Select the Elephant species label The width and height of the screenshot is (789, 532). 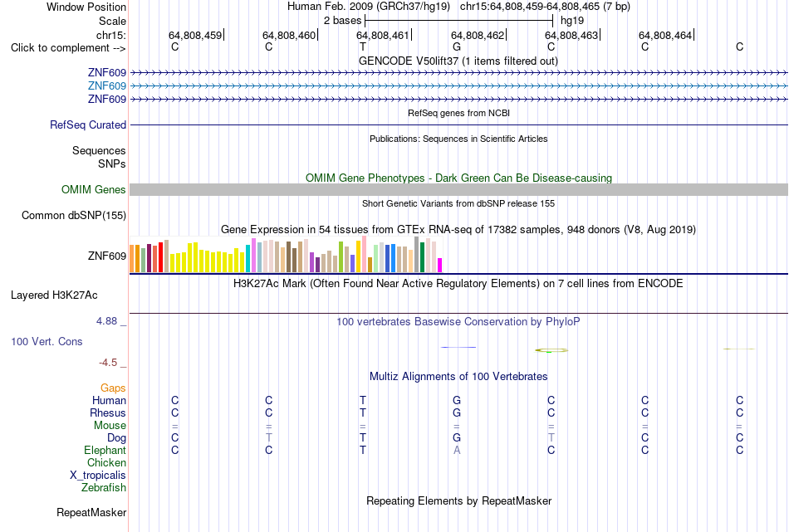(x=105, y=450)
